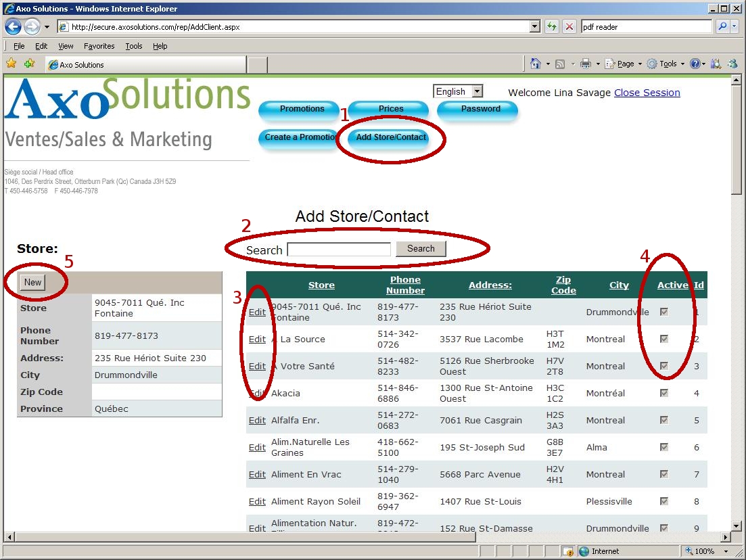Click the blue Help question mark icon
Viewport: 746px width, 560px height.
click(x=695, y=64)
